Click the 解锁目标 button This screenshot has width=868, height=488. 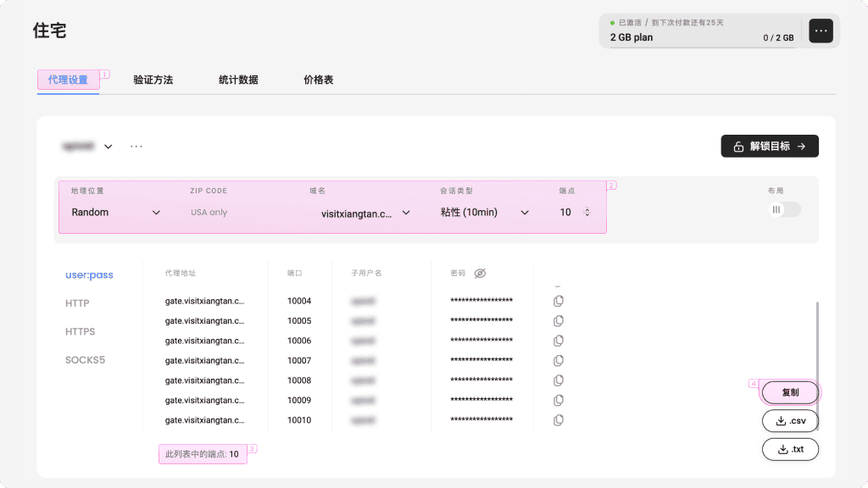coord(770,147)
